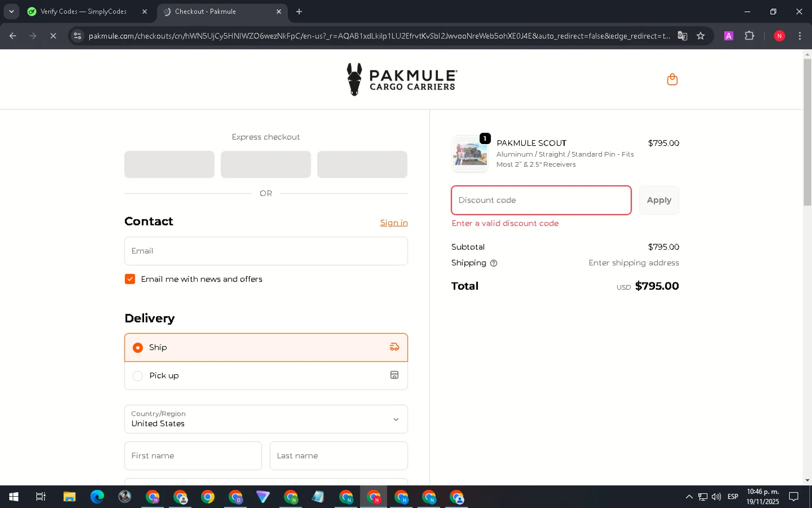Click the PAKMULE SCOUT product thumbnail
This screenshot has width=812, height=508.
click(x=470, y=153)
